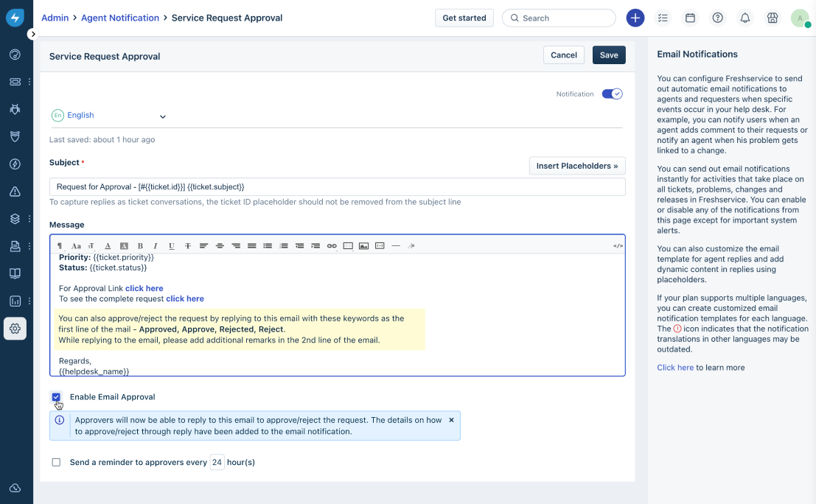Open Analytics chart icon in sidebar
This screenshot has width=816, height=504.
(15, 301)
